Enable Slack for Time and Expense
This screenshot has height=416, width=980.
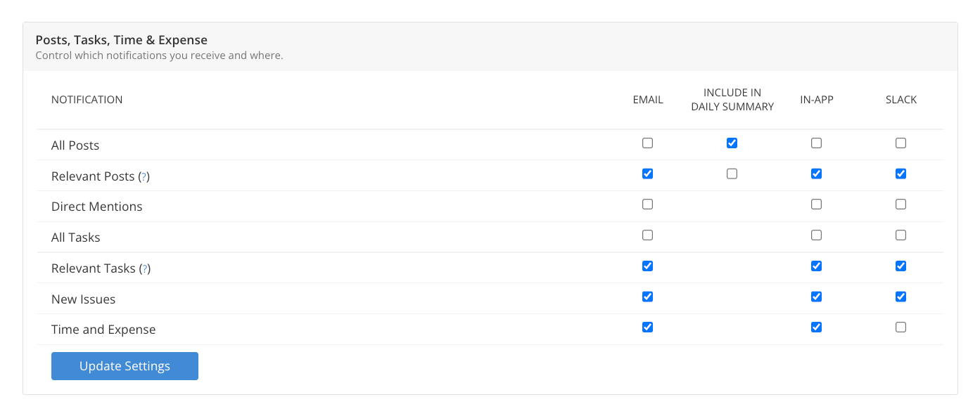[x=901, y=327]
